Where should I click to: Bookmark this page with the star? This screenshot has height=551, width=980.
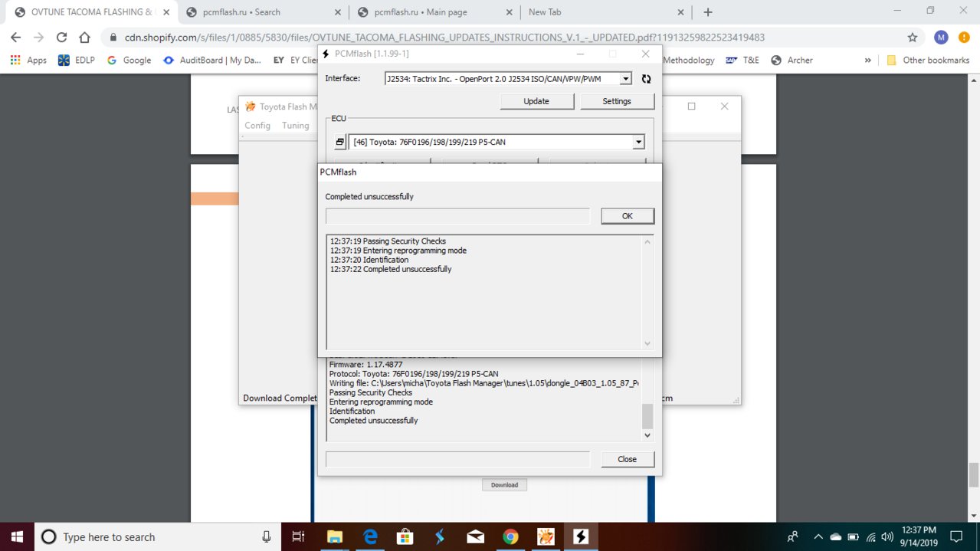[x=912, y=37]
